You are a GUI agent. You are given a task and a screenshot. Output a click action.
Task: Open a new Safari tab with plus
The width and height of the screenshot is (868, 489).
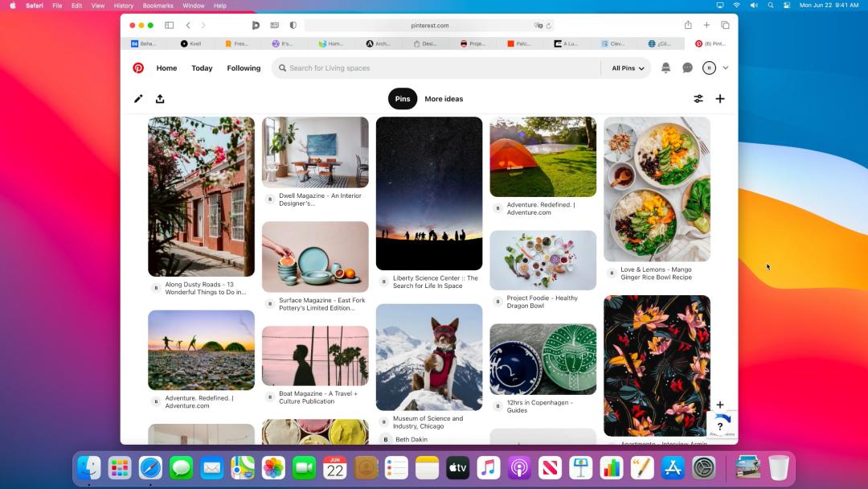[707, 25]
